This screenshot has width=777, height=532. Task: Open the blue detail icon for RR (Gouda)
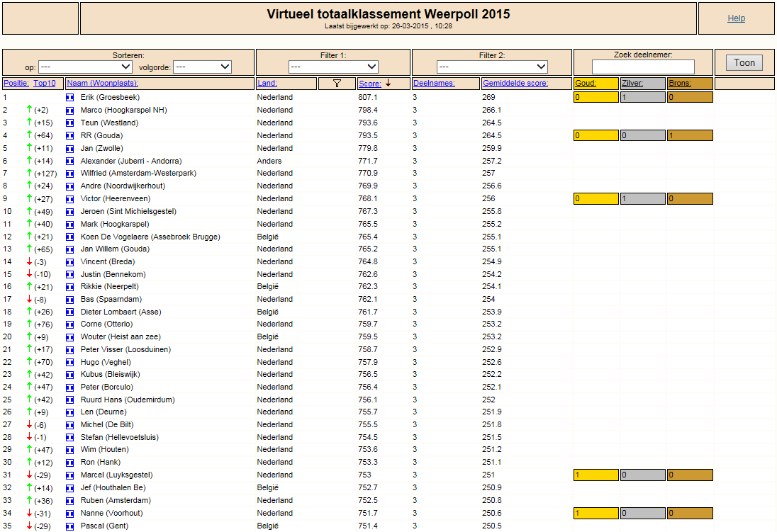70,136
